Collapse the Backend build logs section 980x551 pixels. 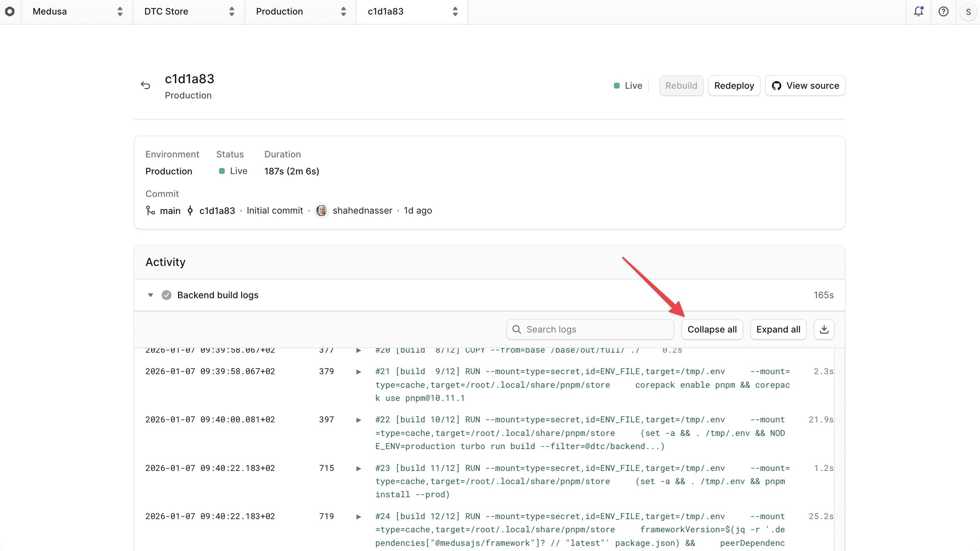[x=151, y=295]
